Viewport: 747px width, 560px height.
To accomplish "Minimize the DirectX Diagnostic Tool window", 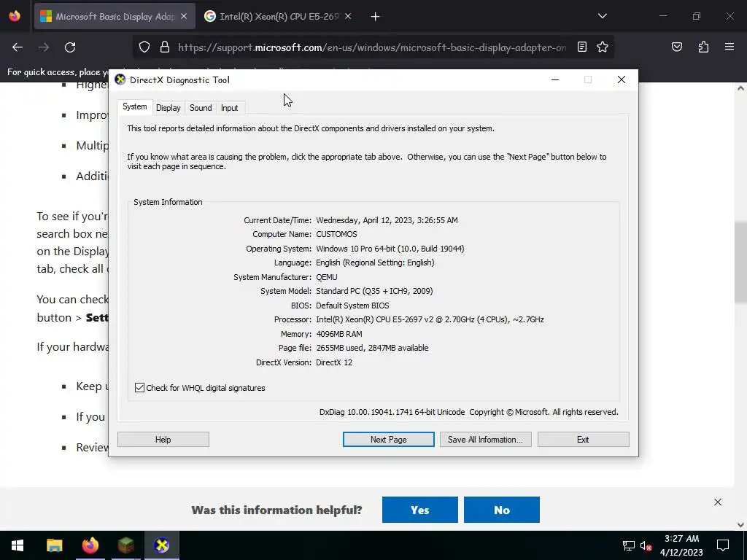I will pos(555,79).
